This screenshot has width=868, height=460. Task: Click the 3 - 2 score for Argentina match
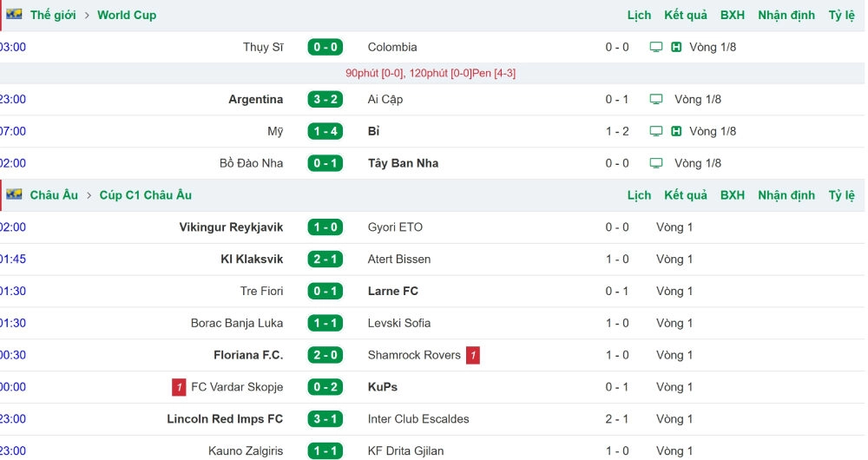coord(325,99)
